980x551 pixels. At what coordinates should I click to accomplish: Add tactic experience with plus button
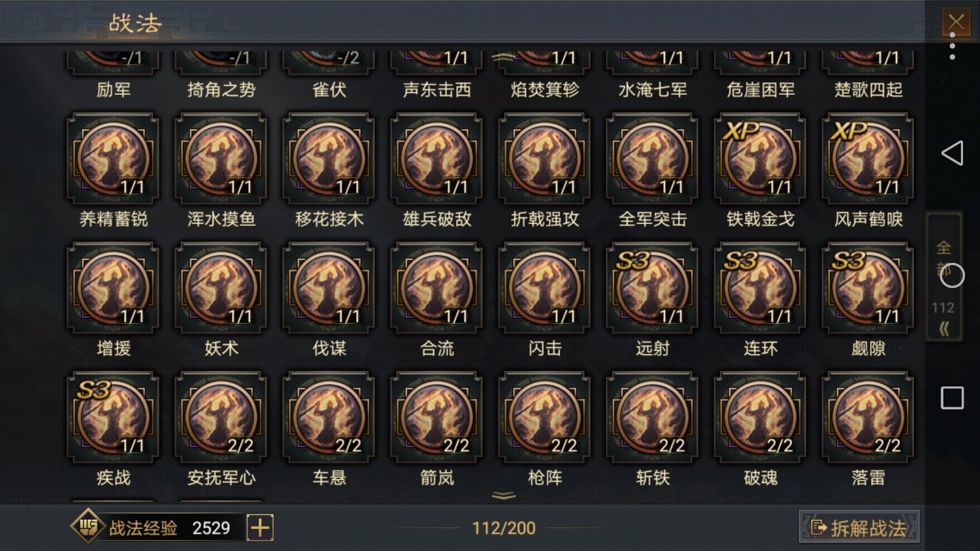[260, 527]
